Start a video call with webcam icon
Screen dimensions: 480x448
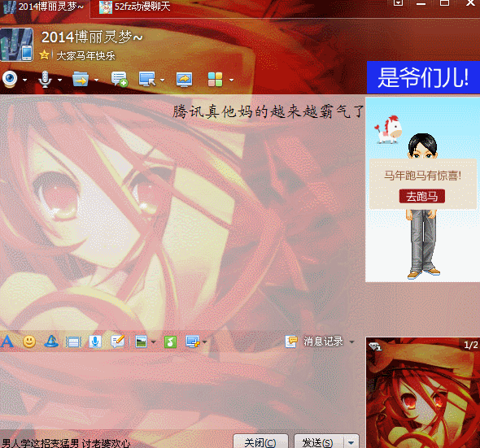tap(10, 79)
